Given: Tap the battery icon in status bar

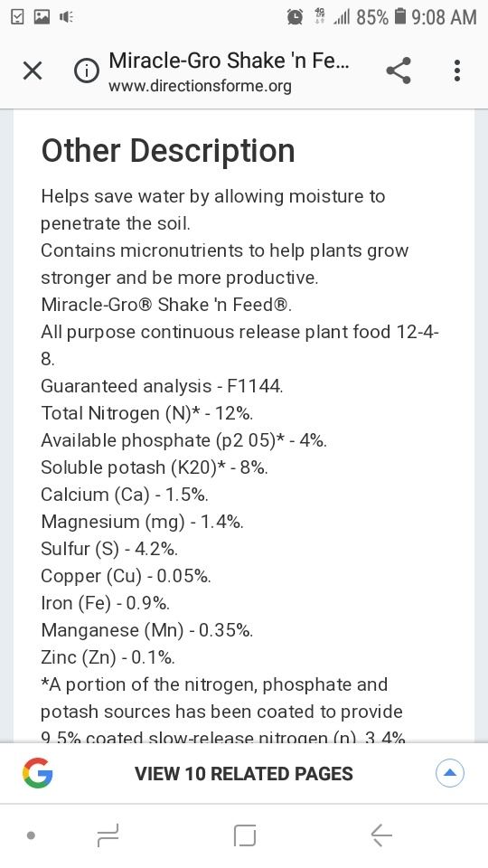Looking at the screenshot, I should coord(400,16).
